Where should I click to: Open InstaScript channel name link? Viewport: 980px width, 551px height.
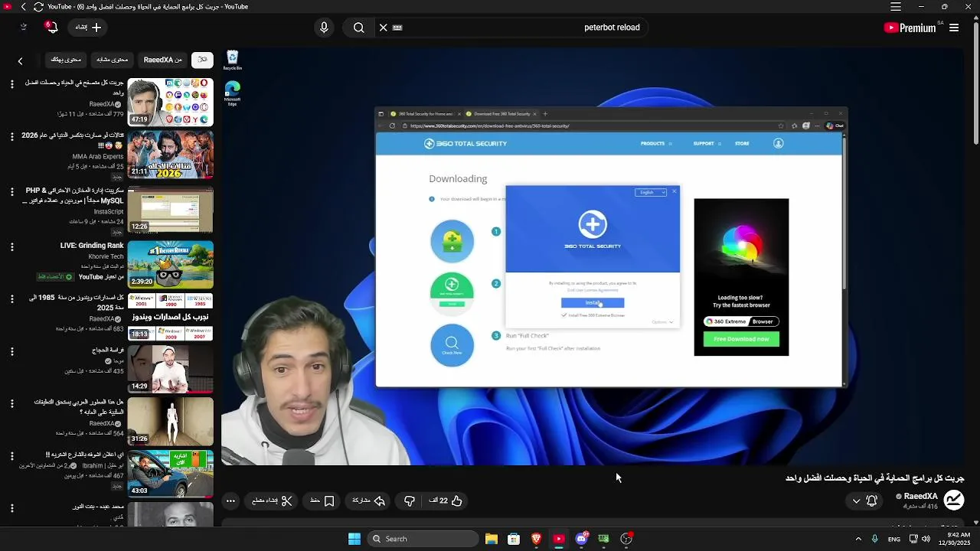109,212
